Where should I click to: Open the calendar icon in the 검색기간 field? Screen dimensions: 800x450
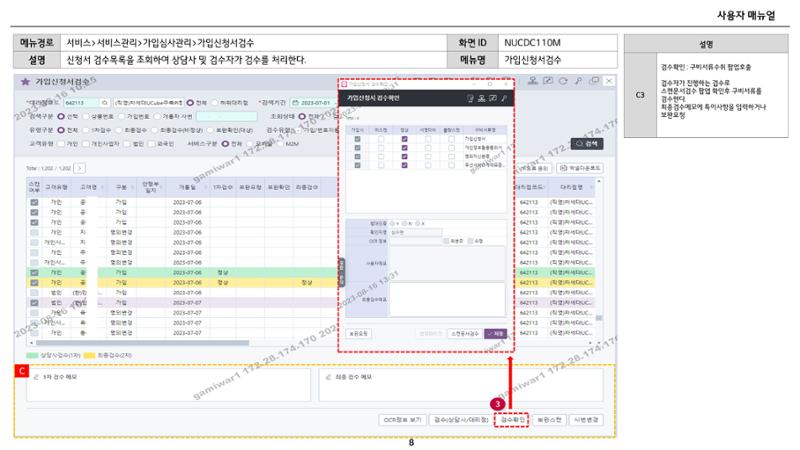(x=295, y=103)
